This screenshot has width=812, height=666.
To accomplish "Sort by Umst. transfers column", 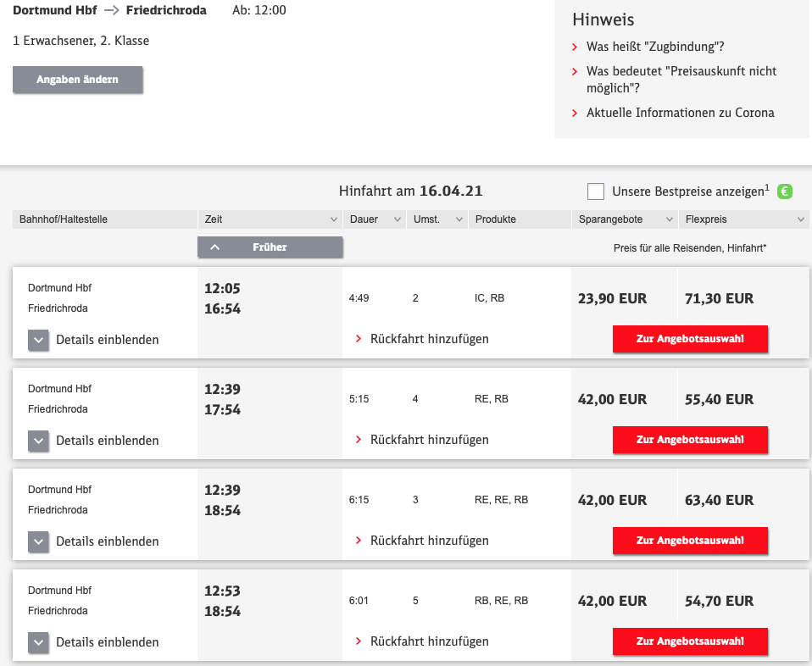I will 437,219.
